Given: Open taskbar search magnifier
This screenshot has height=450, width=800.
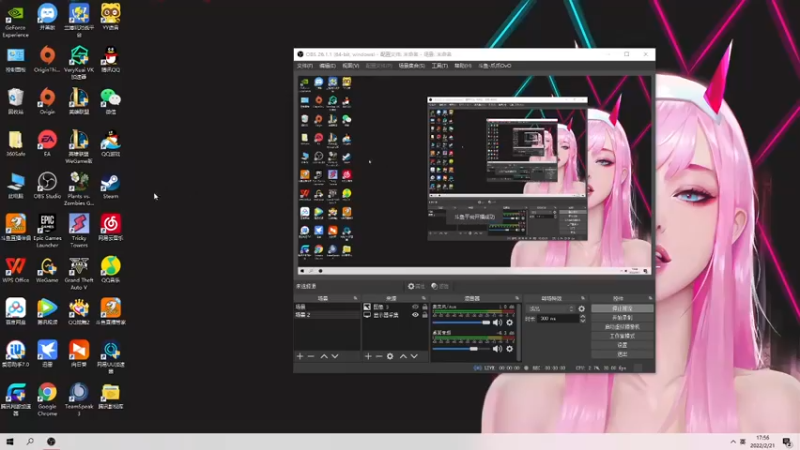Looking at the screenshot, I should [30, 441].
